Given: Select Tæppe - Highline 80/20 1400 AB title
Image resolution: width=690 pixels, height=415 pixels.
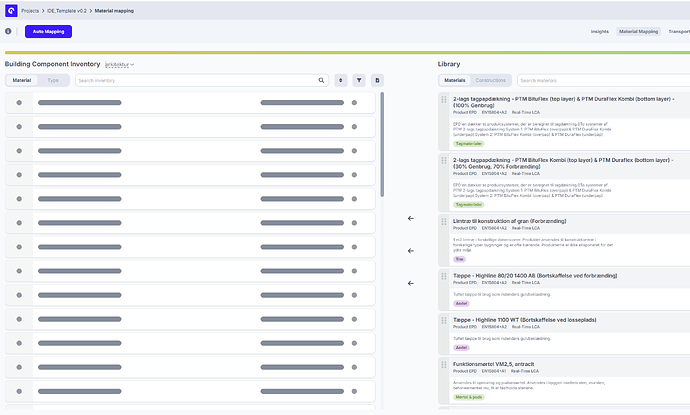Looking at the screenshot, I should [x=535, y=275].
